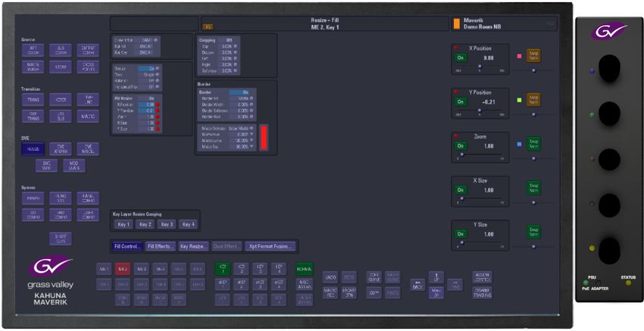This screenshot has height=331, width=644.
Task: Toggle the X Position On button
Action: click(461, 58)
